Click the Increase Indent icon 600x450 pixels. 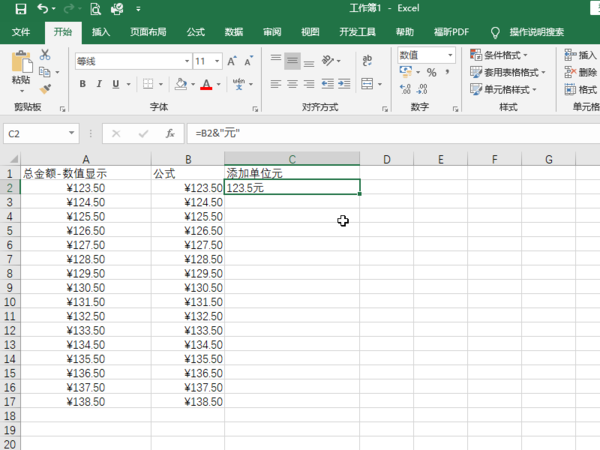(x=344, y=84)
